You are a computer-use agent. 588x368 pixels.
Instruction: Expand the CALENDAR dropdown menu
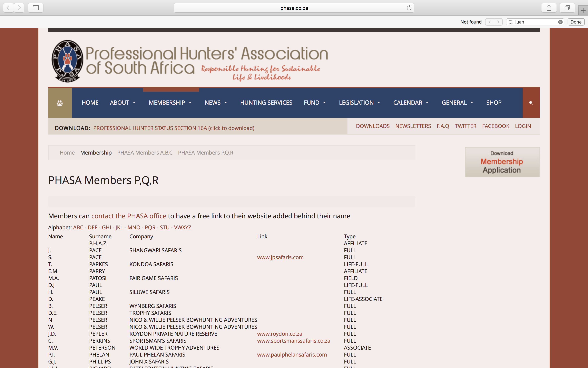click(x=411, y=103)
